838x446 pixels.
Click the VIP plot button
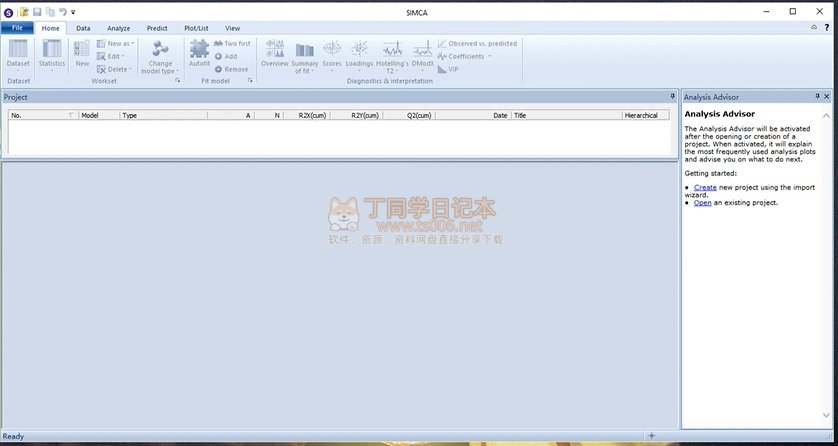[448, 69]
